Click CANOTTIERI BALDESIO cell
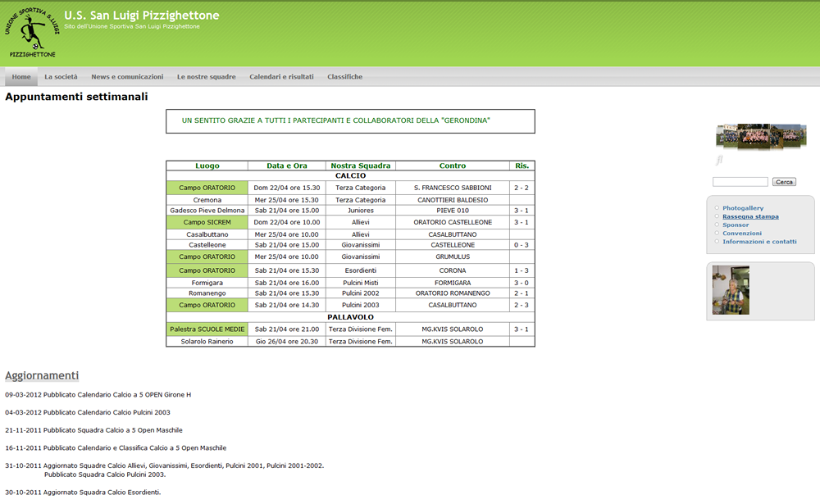 453,200
